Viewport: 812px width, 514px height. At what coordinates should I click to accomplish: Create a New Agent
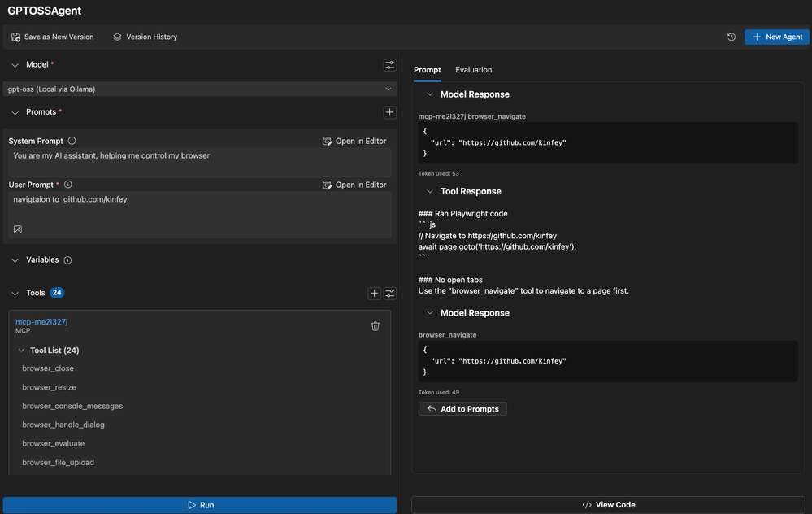(x=777, y=37)
